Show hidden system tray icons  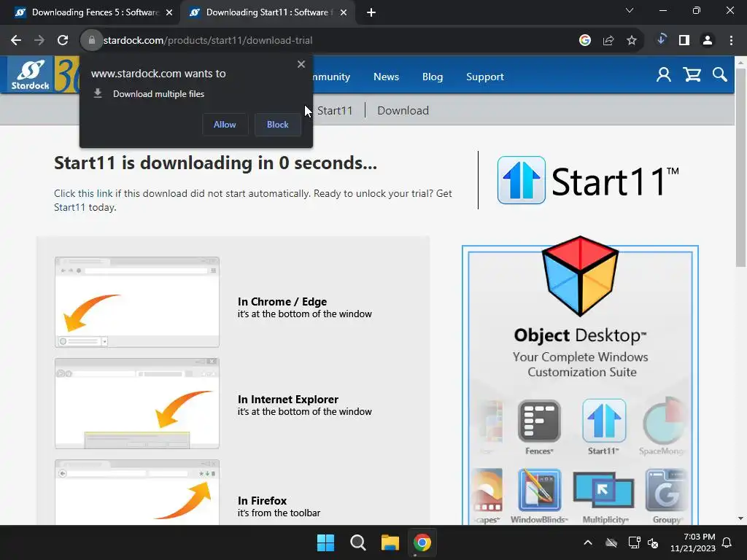point(588,542)
